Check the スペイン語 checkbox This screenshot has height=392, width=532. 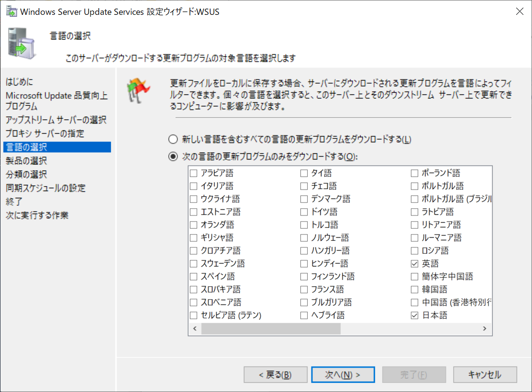pos(193,276)
